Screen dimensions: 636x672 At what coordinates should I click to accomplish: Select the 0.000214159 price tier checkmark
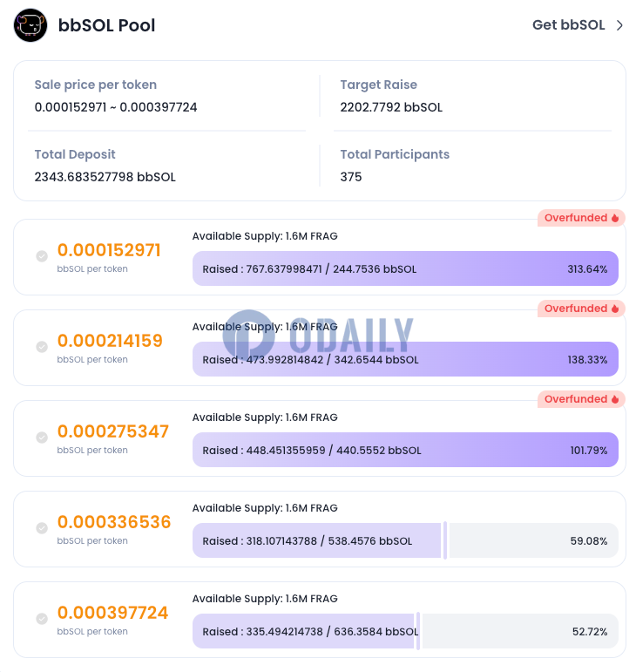click(x=42, y=347)
